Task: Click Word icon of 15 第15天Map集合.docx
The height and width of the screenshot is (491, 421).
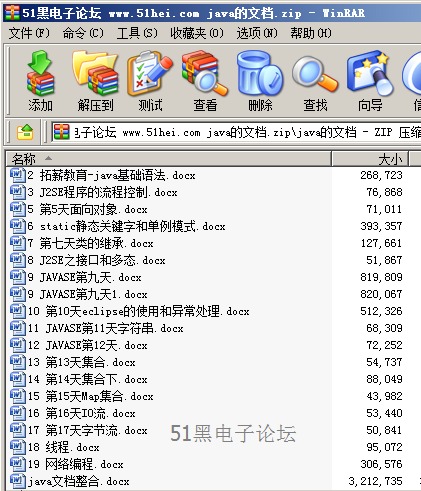Action: tap(18, 396)
